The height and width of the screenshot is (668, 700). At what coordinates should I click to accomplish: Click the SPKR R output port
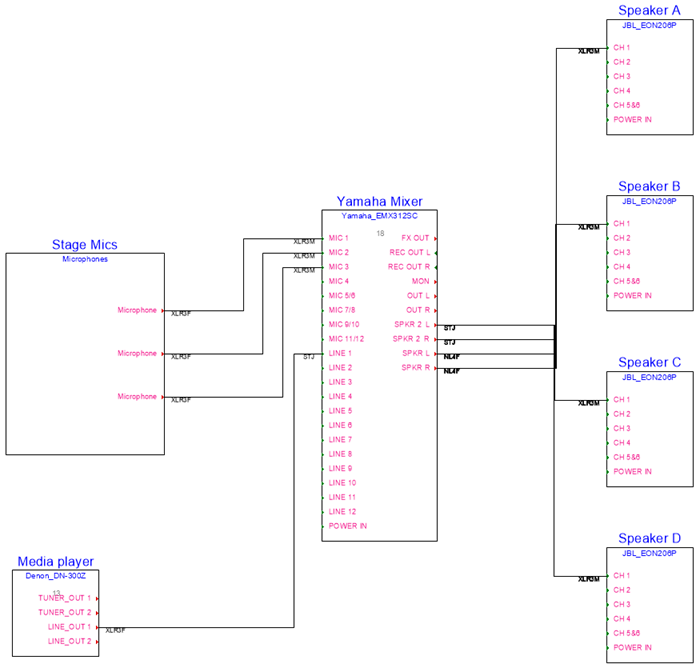pos(416,367)
